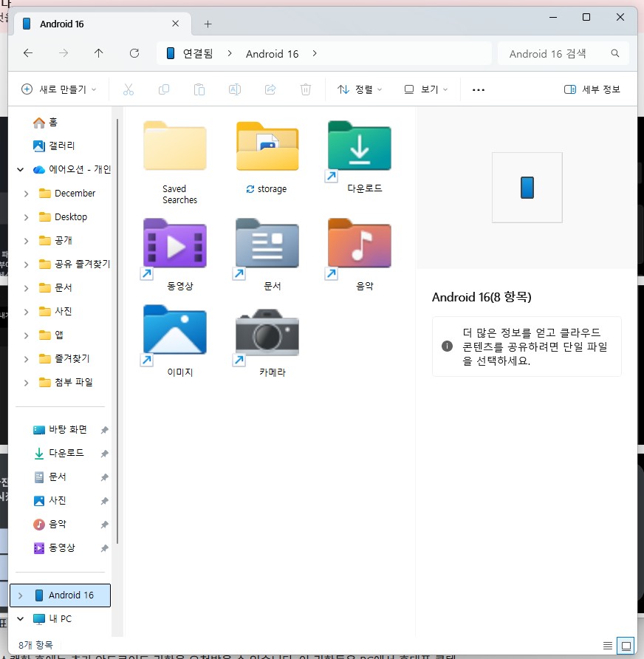Click the search magnifier icon

(614, 53)
